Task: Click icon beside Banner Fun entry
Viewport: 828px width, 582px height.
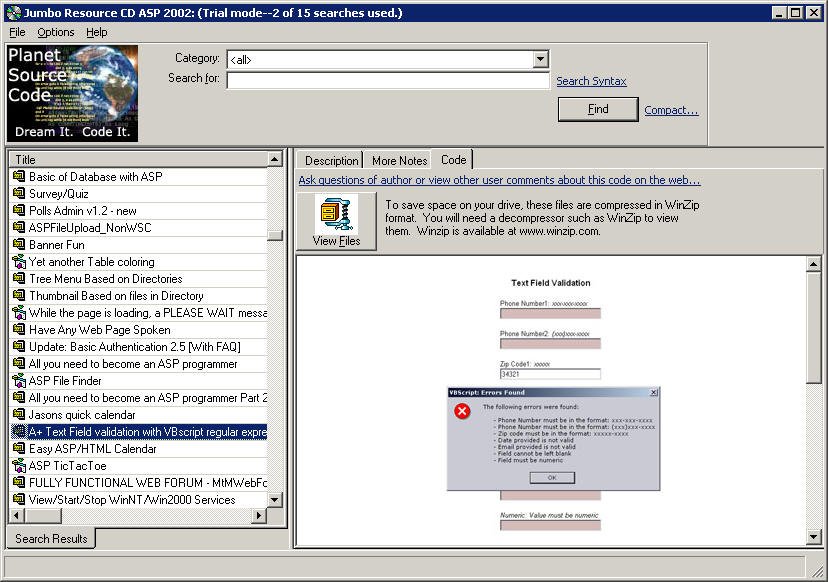Action: [18, 245]
